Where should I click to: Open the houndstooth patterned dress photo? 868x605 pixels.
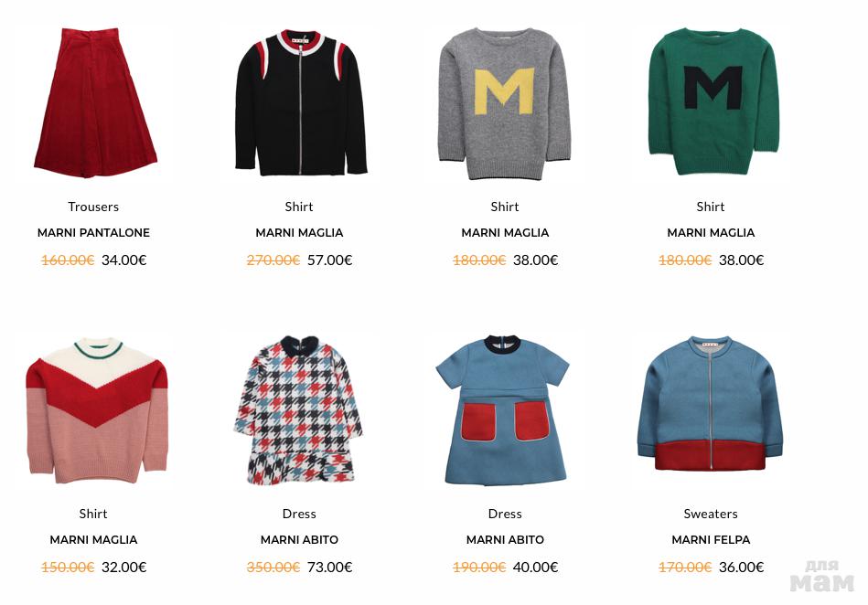(x=298, y=410)
